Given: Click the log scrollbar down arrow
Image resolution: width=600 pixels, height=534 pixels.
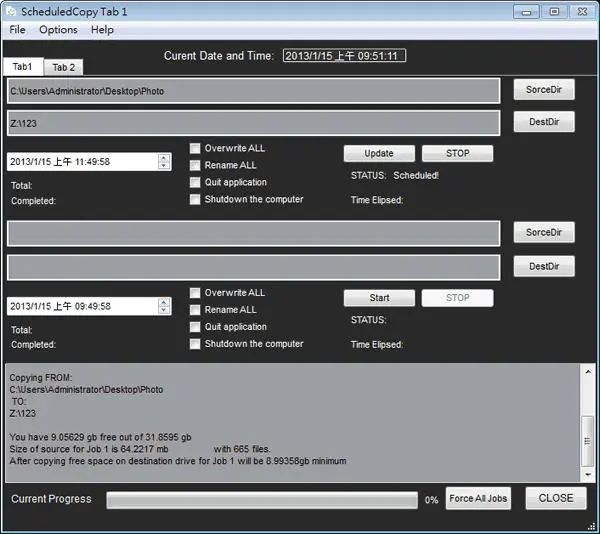Looking at the screenshot, I should pyautogui.click(x=588, y=475).
